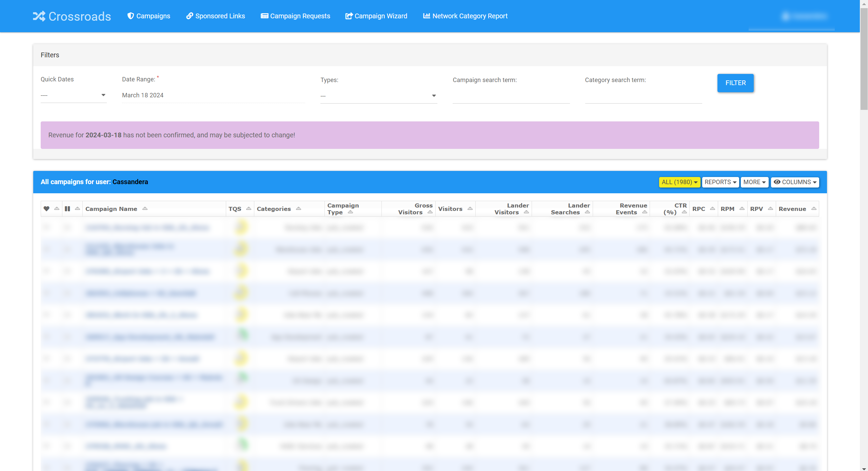Sort by Revenue column header

click(x=797, y=209)
